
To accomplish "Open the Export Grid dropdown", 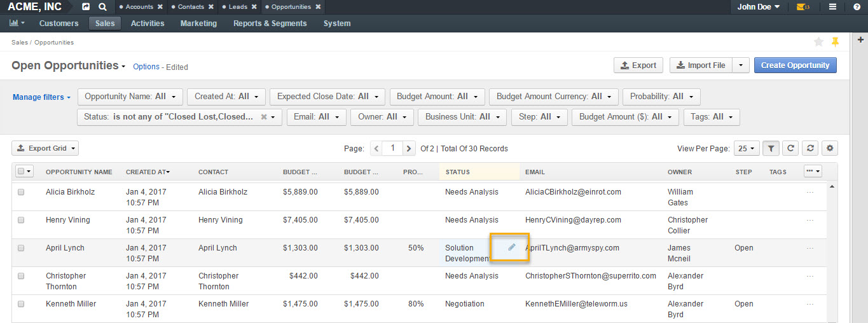I will pos(45,148).
